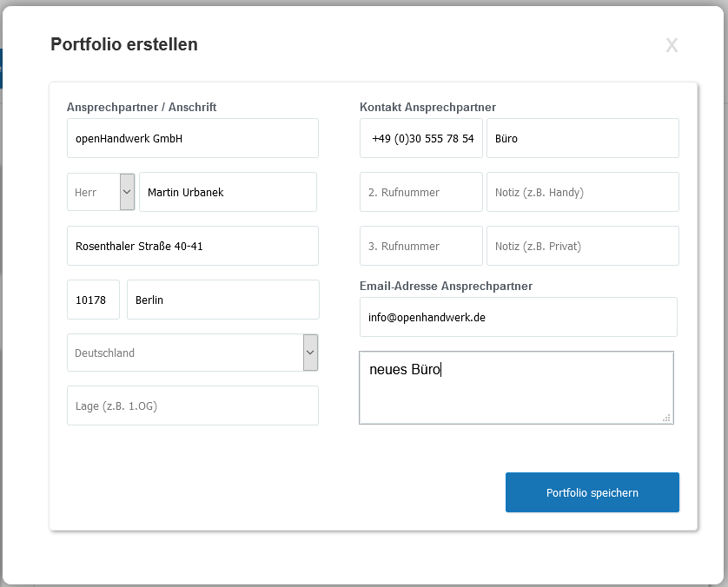Screen dimensions: 728x587
Task: Click the Notiz (z.B. Privat) field
Action: click(x=583, y=246)
